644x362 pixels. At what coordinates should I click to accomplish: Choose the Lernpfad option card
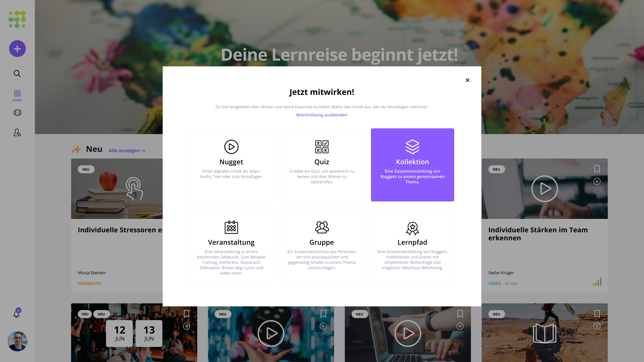pos(412,245)
